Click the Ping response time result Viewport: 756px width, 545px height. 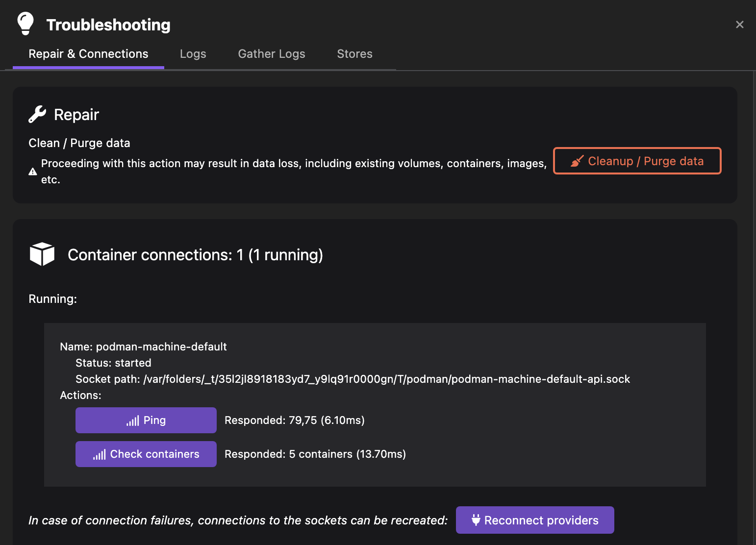click(x=294, y=421)
